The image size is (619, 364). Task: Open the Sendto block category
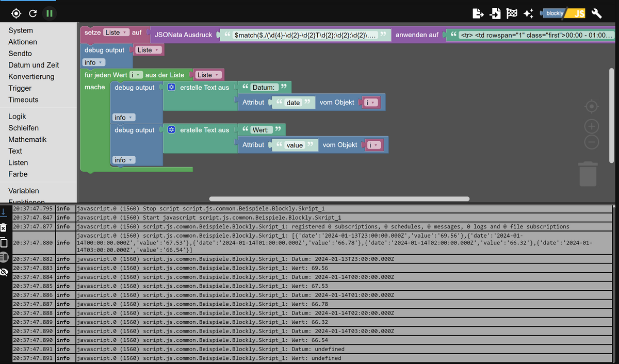click(20, 54)
